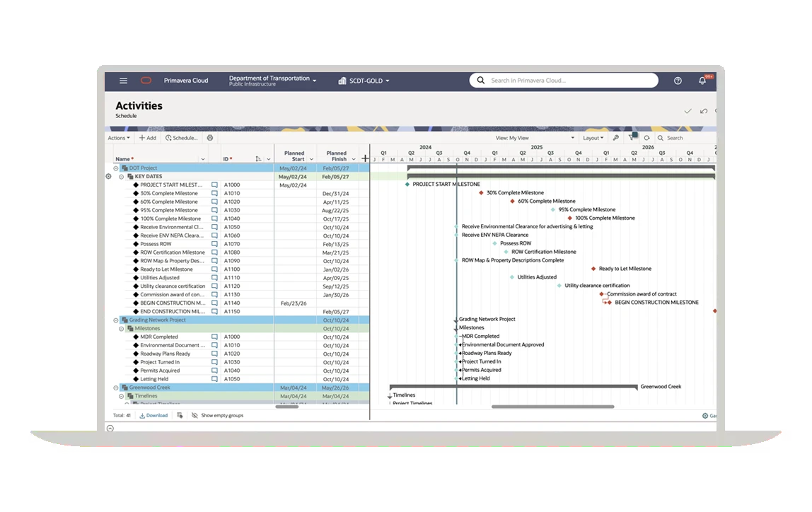The width and height of the screenshot is (812, 512).
Task: Open the filter icon in the Gantt toolbar
Action: click(x=632, y=138)
